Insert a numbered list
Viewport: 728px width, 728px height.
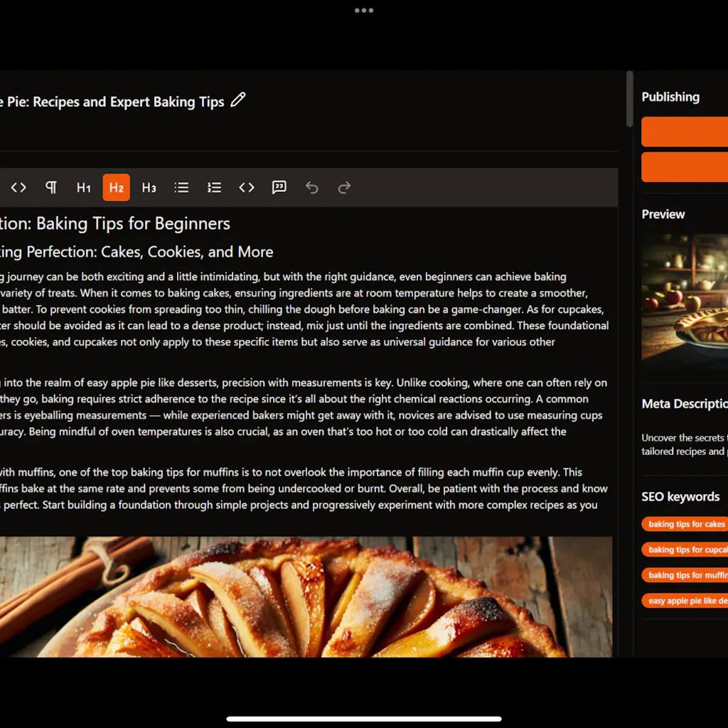(214, 187)
